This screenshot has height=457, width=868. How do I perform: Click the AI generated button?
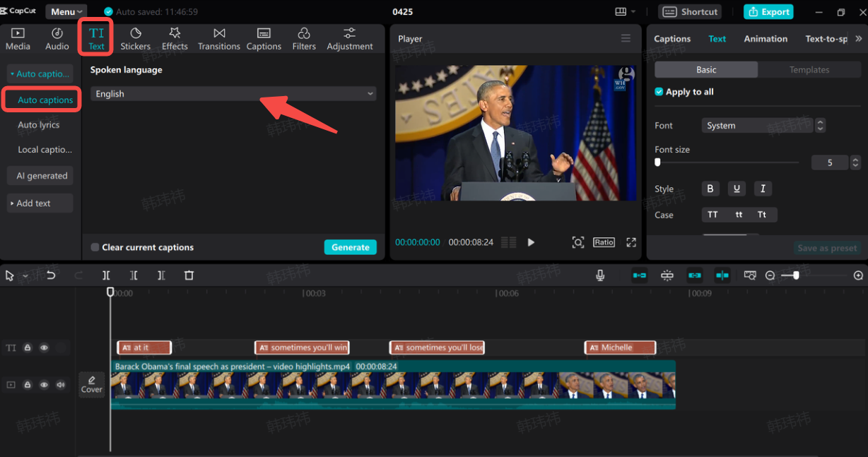42,176
